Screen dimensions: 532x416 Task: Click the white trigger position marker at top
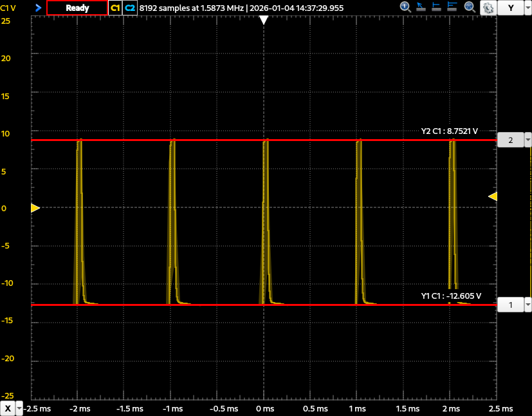[263, 20]
